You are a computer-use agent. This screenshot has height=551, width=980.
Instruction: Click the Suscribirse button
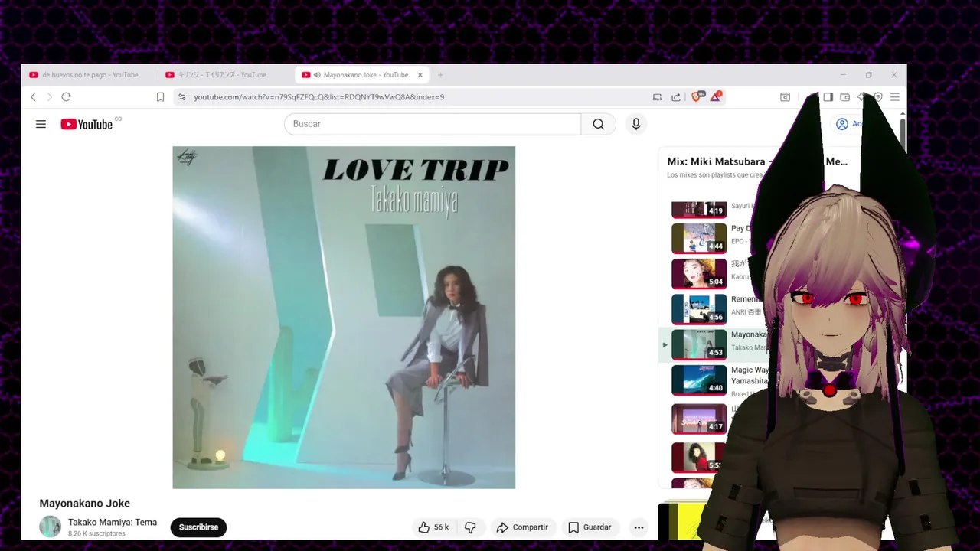198,527
